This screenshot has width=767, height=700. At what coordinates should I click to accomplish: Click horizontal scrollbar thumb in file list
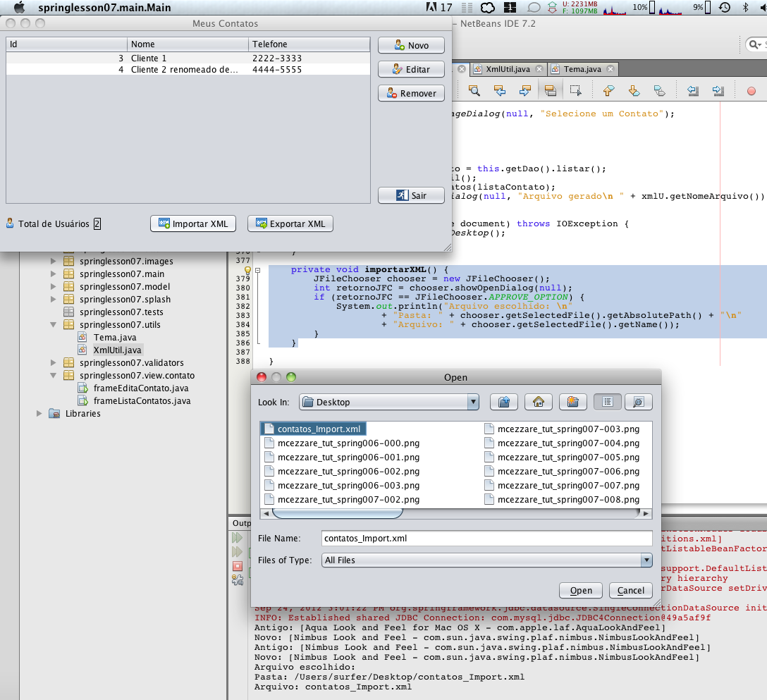(x=338, y=513)
